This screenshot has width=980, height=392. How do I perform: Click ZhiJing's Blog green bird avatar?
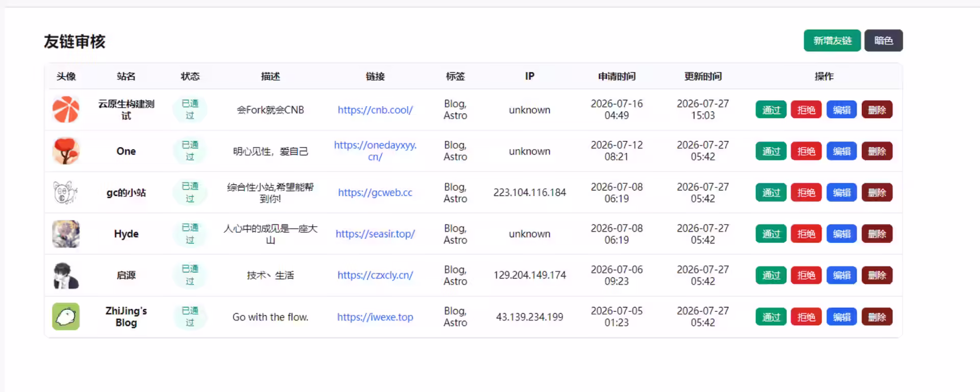66,316
